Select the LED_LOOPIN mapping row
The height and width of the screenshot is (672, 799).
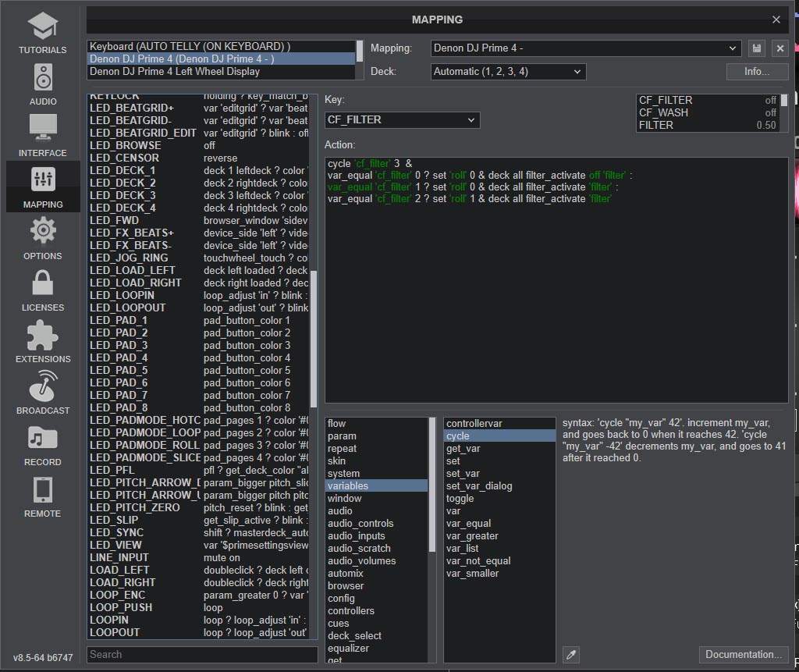point(198,296)
